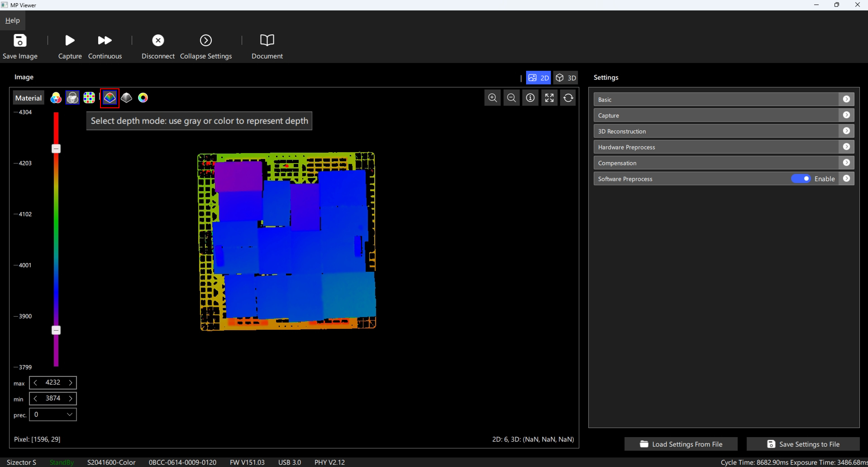Expand the Basic settings section
868x467 pixels.
coord(847,99)
